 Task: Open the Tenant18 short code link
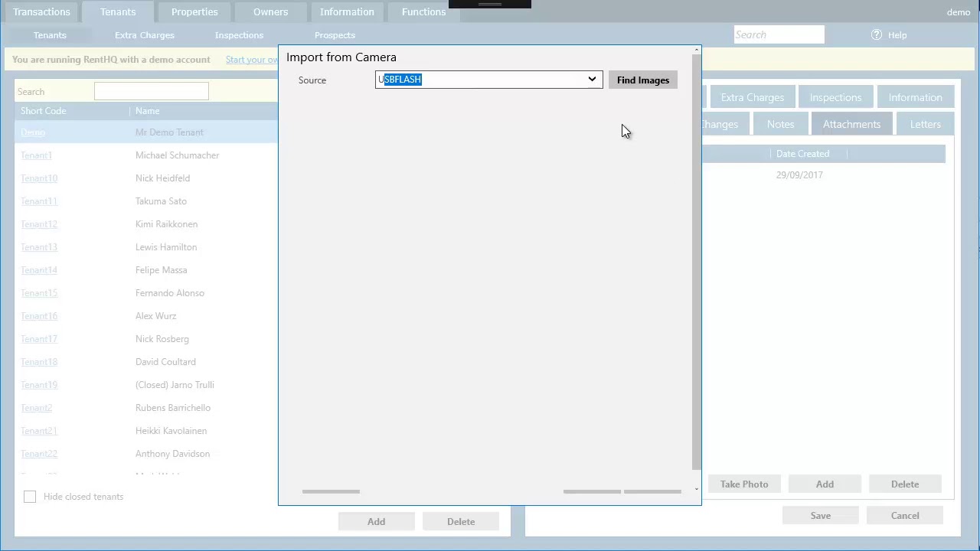pos(39,362)
